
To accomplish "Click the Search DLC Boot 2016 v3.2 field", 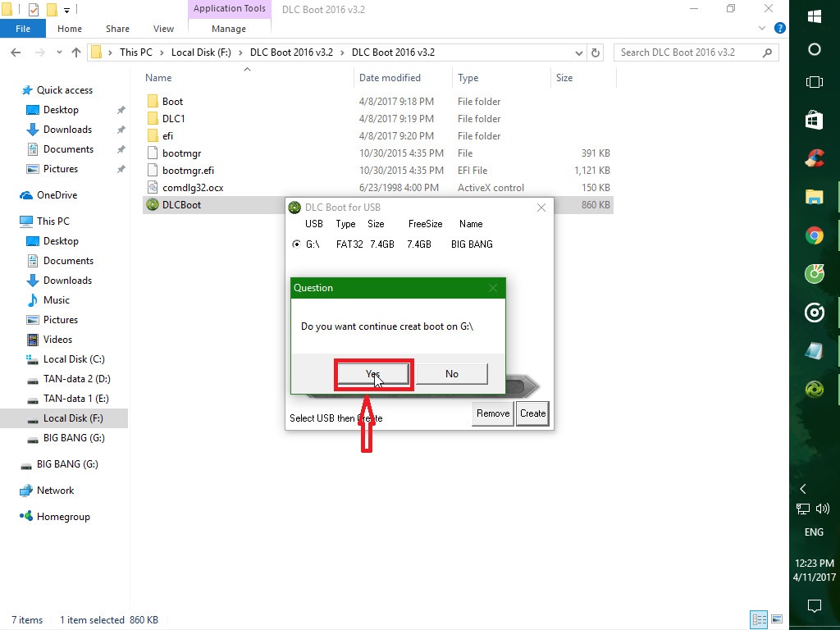I will [696, 52].
